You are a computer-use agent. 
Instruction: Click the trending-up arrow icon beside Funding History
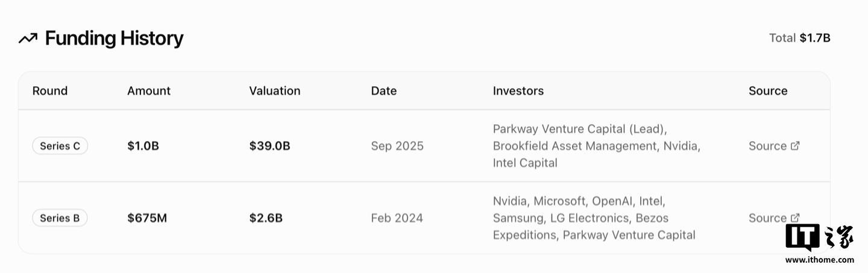pos(28,39)
